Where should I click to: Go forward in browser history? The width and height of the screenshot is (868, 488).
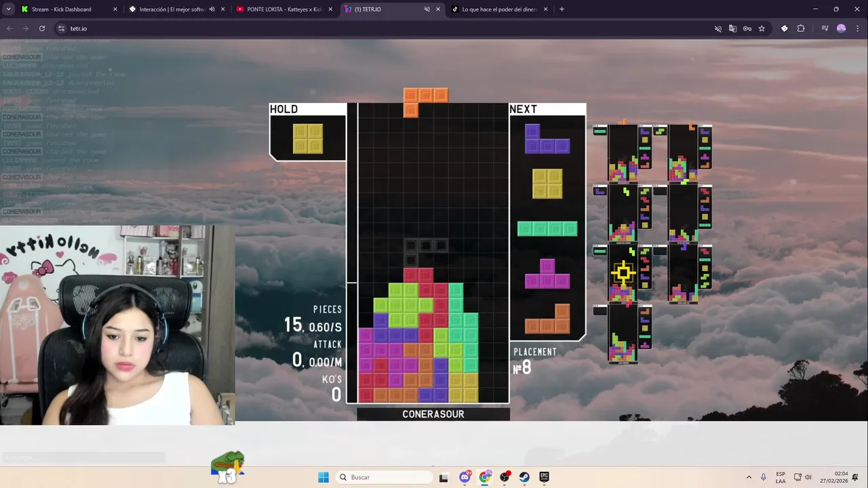click(x=26, y=28)
